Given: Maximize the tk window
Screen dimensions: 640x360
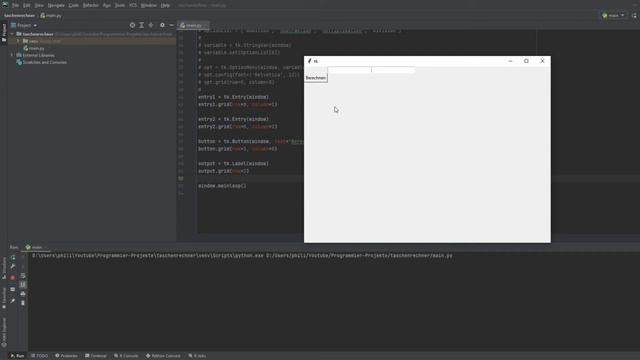Looking at the screenshot, I should (526, 61).
